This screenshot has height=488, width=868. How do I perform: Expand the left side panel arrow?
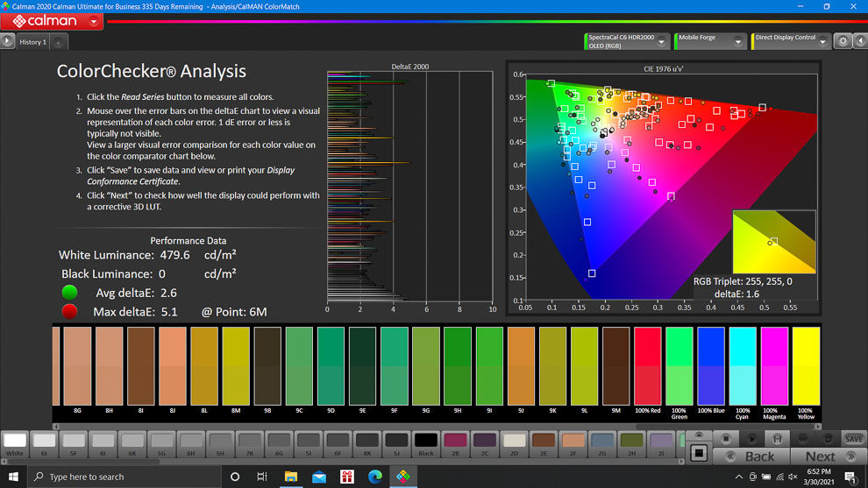tap(7, 41)
